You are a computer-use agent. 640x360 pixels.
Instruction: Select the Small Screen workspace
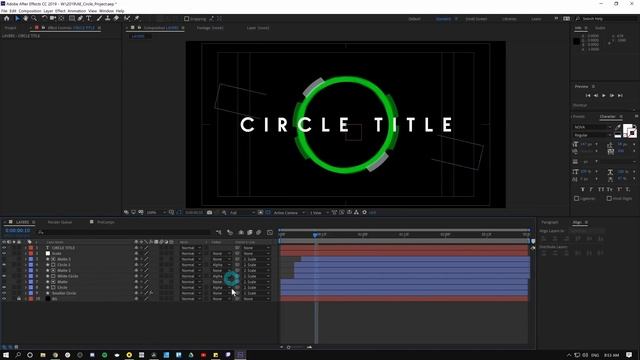point(476,19)
